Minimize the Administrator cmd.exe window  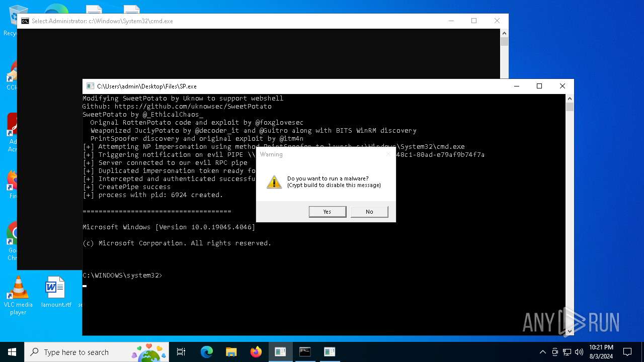point(451,21)
